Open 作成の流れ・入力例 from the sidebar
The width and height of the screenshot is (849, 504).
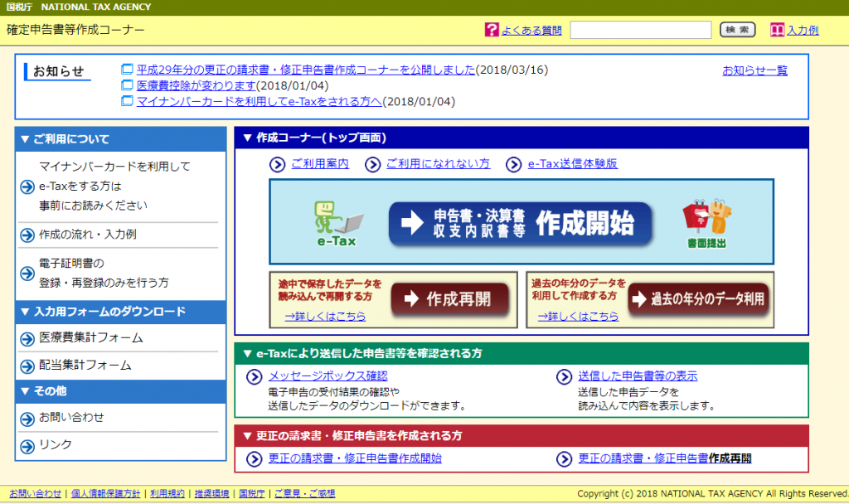coord(87,235)
